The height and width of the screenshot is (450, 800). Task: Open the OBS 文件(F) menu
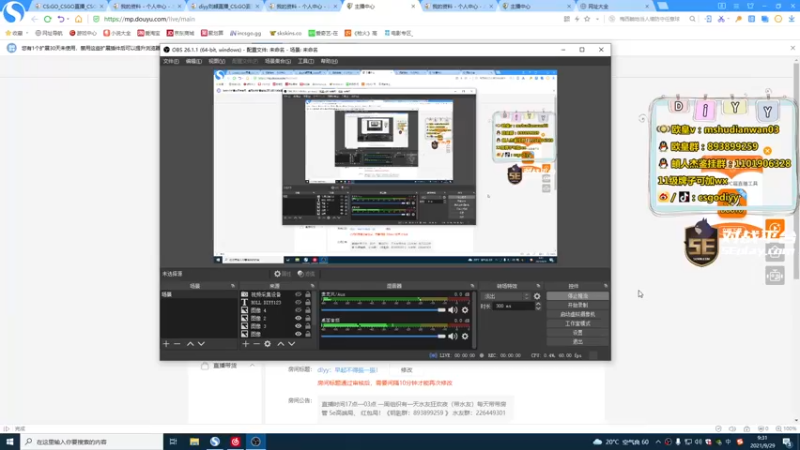click(171, 61)
